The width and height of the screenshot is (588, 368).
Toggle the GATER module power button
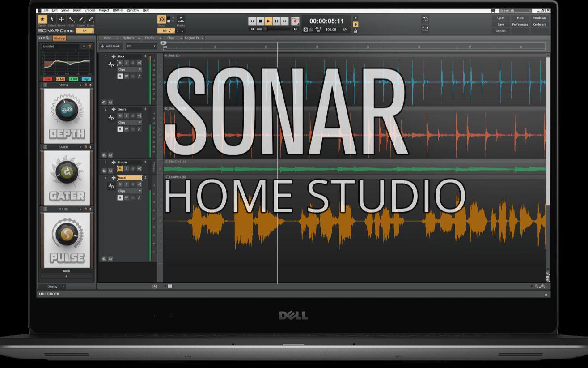tap(85, 147)
